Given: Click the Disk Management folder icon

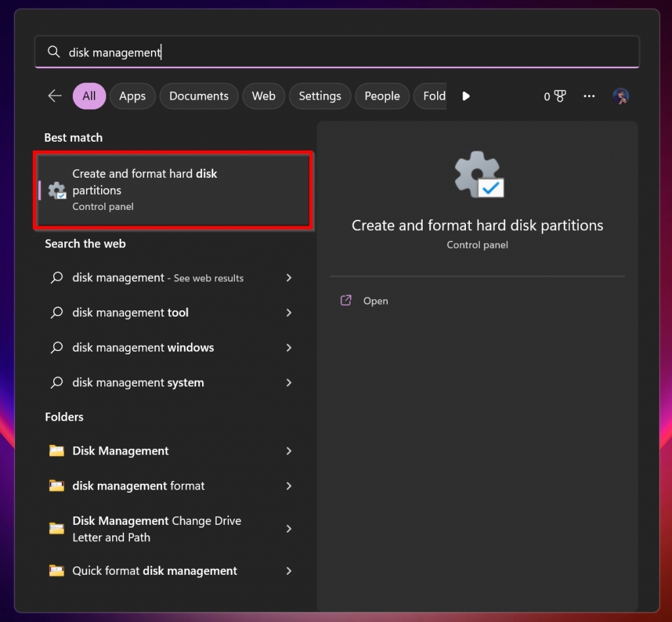Looking at the screenshot, I should 56,451.
